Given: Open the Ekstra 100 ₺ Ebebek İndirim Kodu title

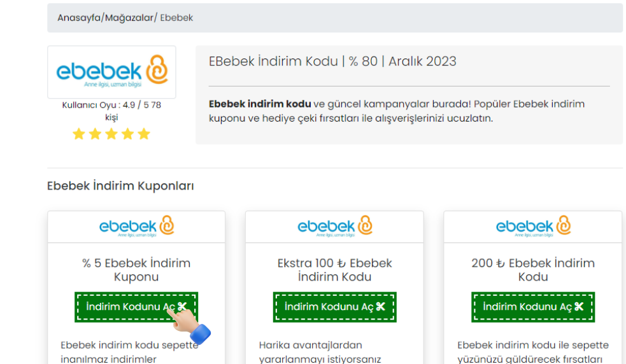Looking at the screenshot, I should pos(334,270).
